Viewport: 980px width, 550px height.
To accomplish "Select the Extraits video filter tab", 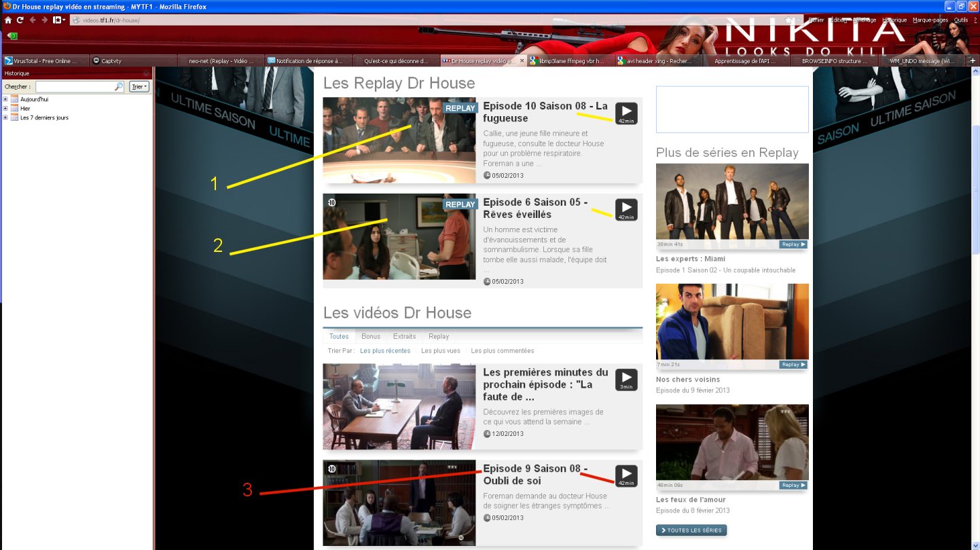I will tap(404, 336).
